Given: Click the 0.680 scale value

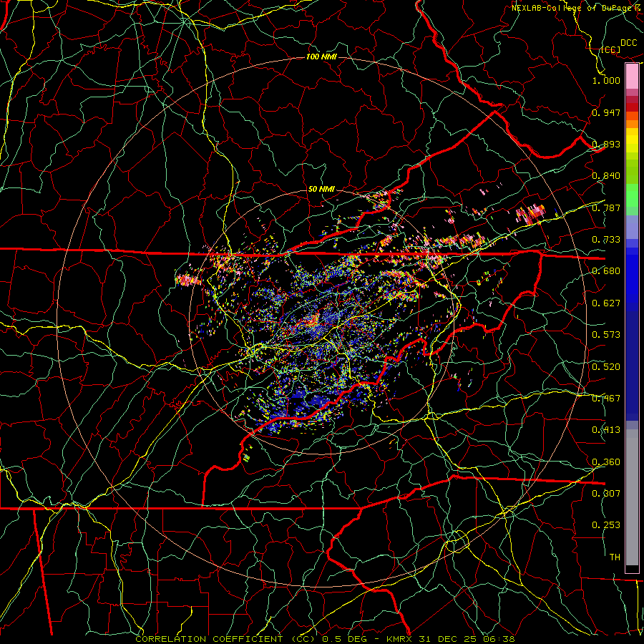Looking at the screenshot, I should coord(606,271).
